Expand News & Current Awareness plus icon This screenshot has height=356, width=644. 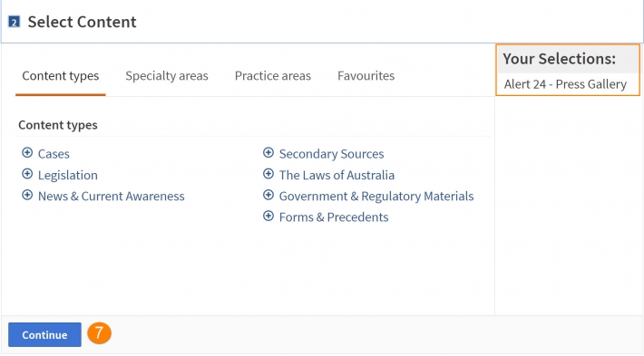(x=27, y=196)
